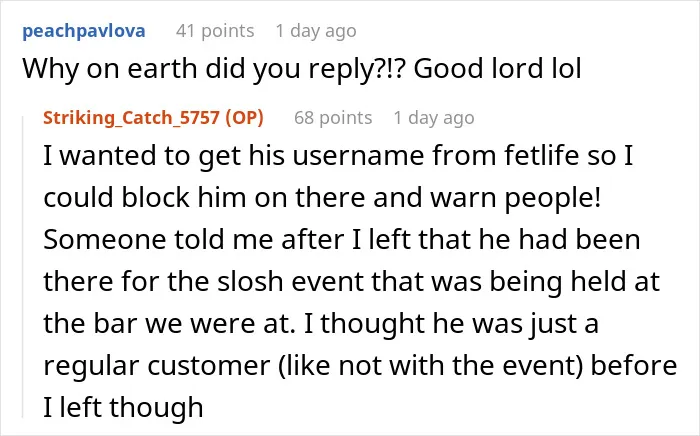Click the 68 points score

(333, 118)
